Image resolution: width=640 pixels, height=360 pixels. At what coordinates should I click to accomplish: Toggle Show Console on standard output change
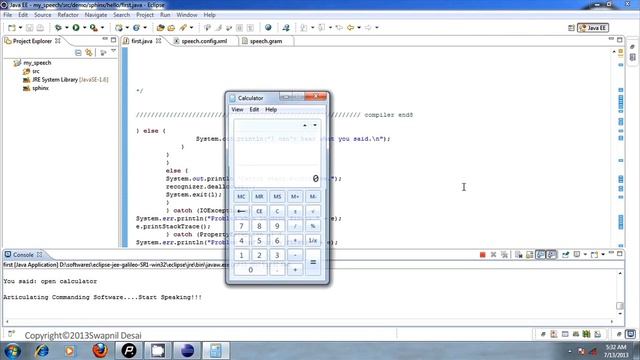(x=540, y=255)
